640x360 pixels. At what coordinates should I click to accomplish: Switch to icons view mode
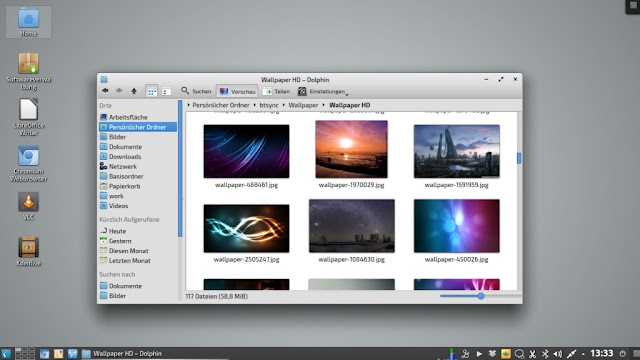(152, 91)
